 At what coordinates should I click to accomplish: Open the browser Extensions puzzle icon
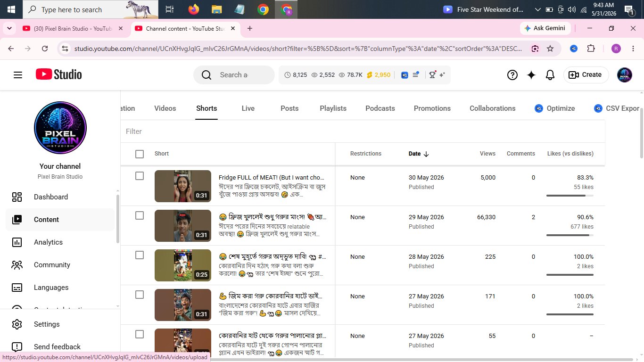point(591,49)
